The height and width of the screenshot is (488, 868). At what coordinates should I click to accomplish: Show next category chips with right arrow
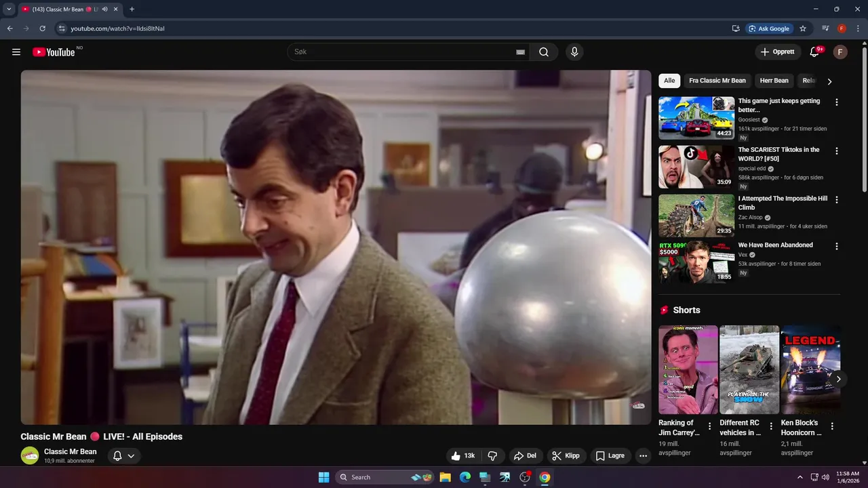tap(829, 81)
